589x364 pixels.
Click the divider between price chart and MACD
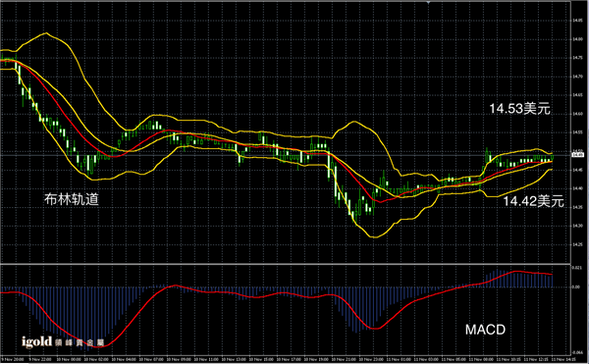[286, 264]
